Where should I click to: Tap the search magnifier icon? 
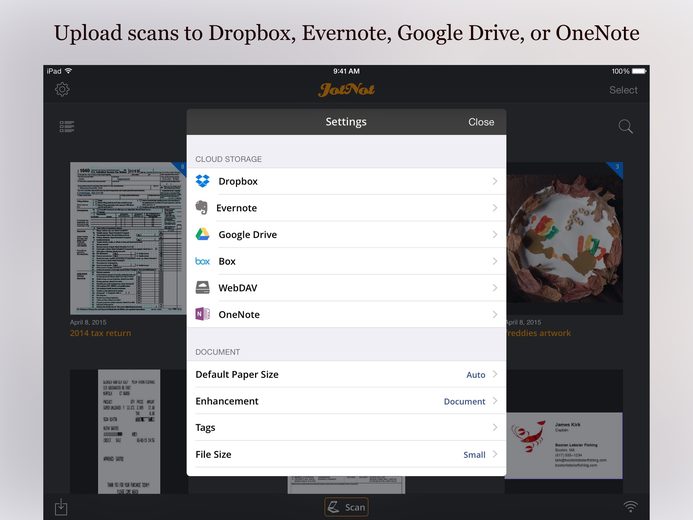click(625, 127)
